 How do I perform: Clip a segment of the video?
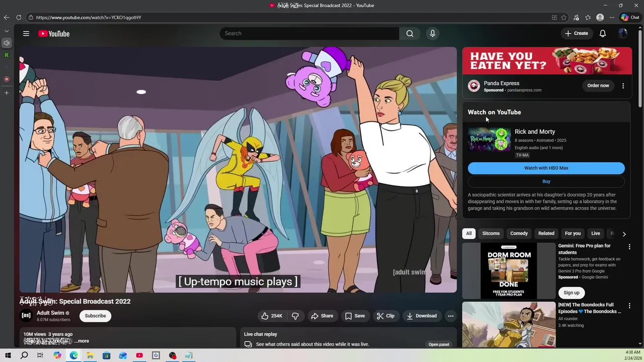385,316
